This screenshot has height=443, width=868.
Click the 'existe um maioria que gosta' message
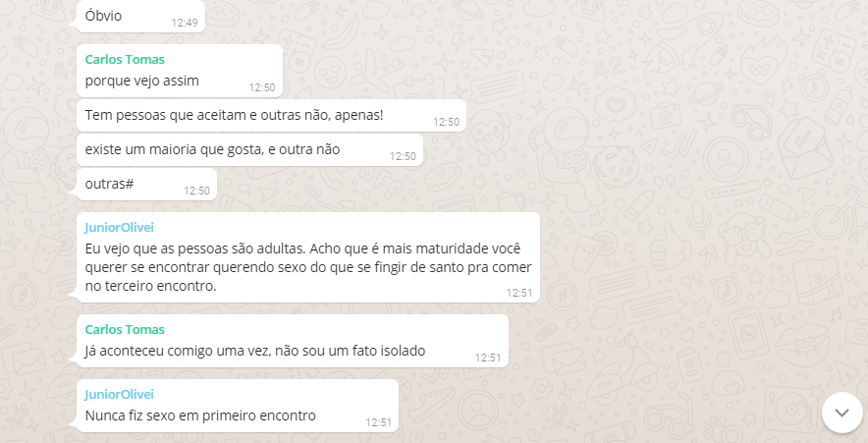249,150
